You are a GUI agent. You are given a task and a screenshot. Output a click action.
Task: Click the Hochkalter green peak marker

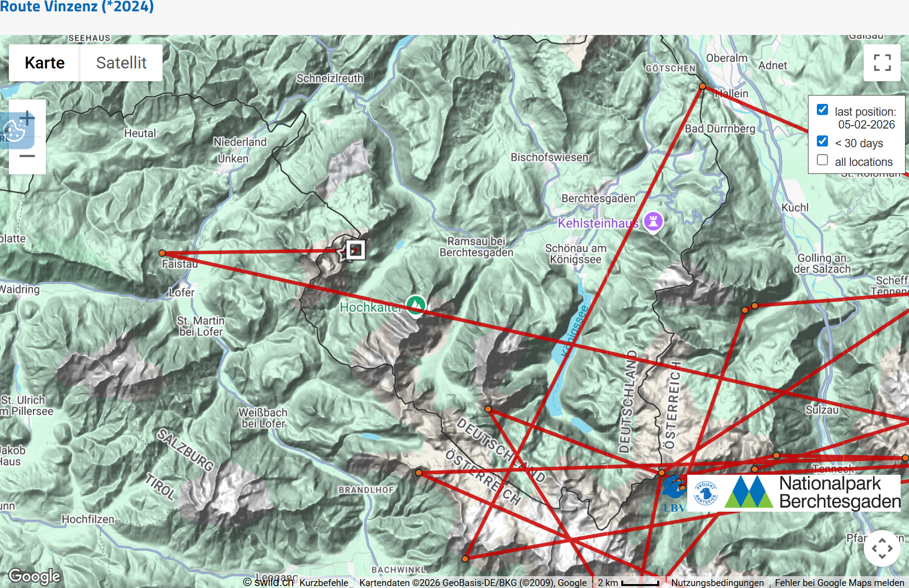tap(416, 305)
